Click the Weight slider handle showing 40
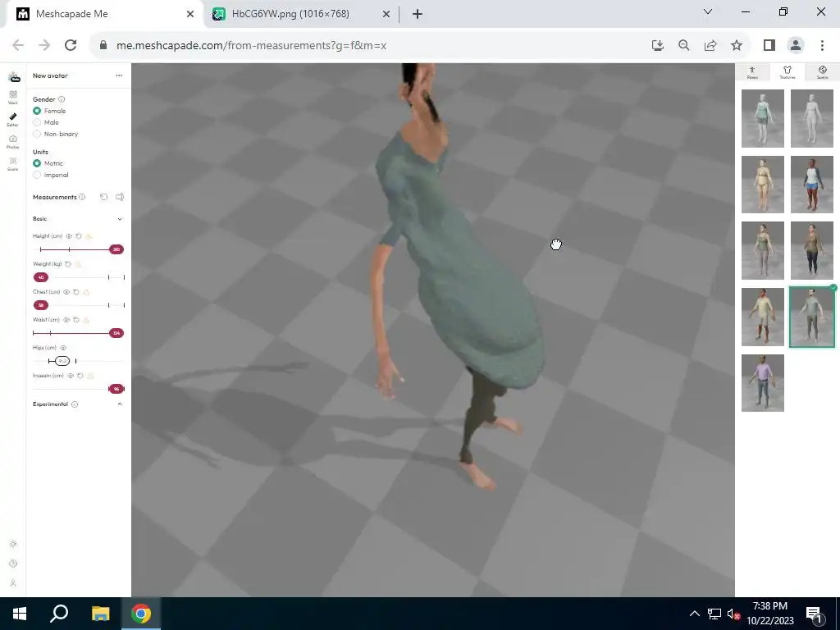840x630 pixels. click(x=41, y=277)
